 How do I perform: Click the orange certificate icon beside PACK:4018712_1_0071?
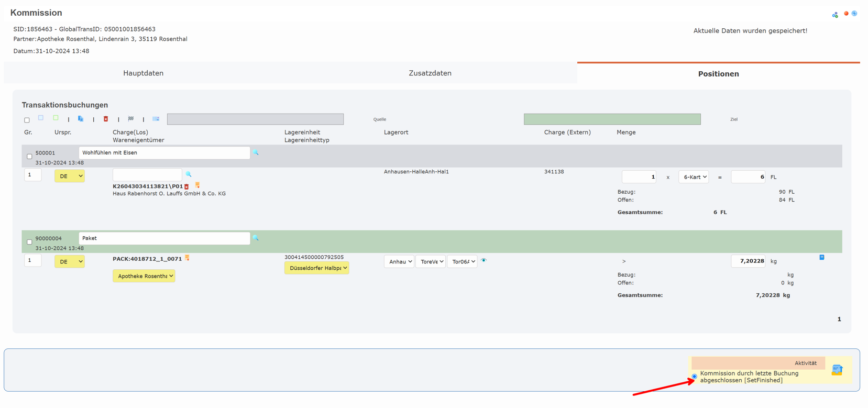[x=187, y=258]
